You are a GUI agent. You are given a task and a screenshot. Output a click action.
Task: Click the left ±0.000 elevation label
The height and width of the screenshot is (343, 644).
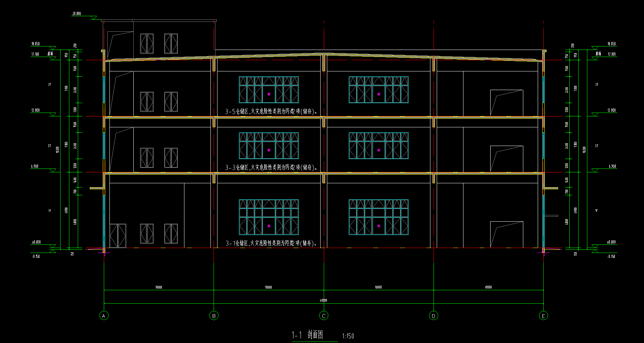click(36, 242)
